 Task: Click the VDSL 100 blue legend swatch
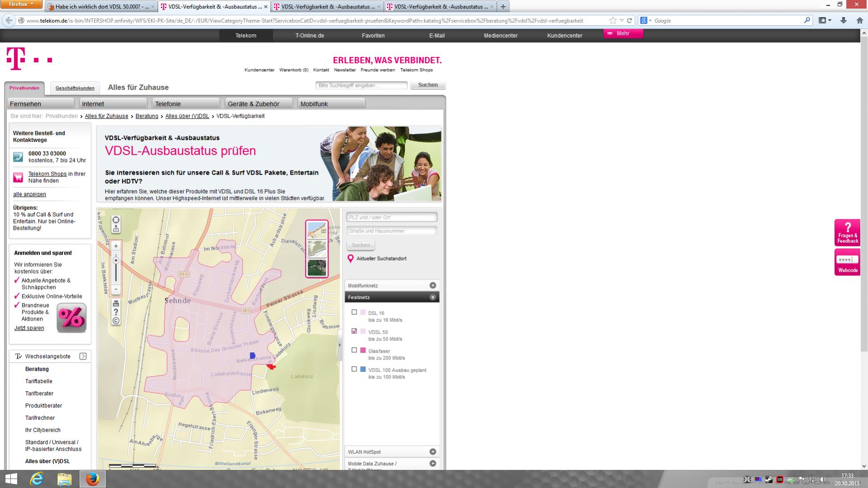click(x=363, y=369)
